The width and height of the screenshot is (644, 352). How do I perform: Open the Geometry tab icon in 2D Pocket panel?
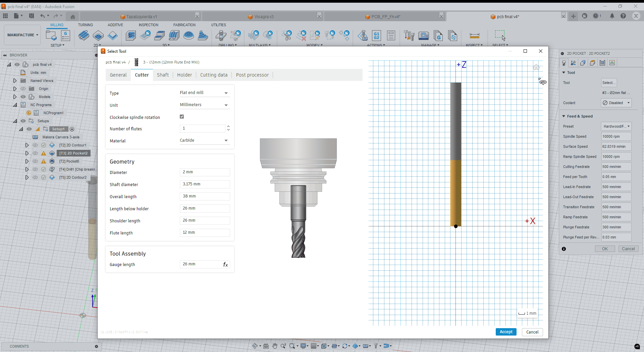(583, 63)
